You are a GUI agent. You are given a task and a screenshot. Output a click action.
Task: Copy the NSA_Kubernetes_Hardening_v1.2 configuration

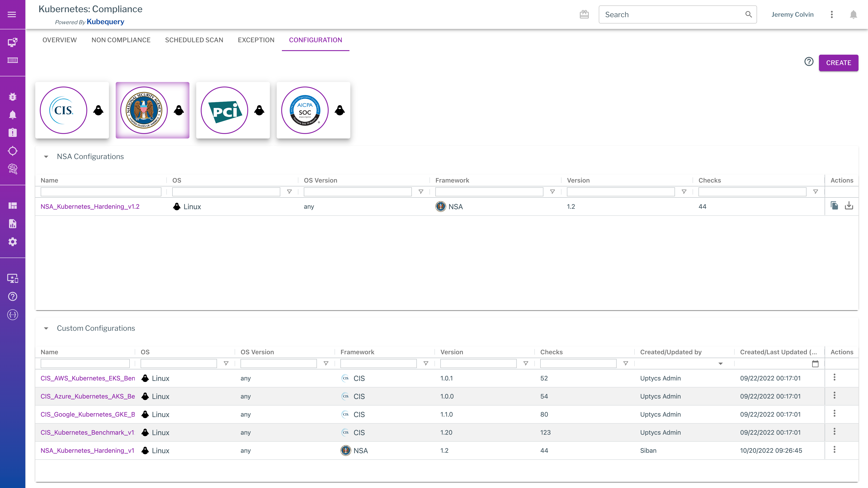pos(834,205)
